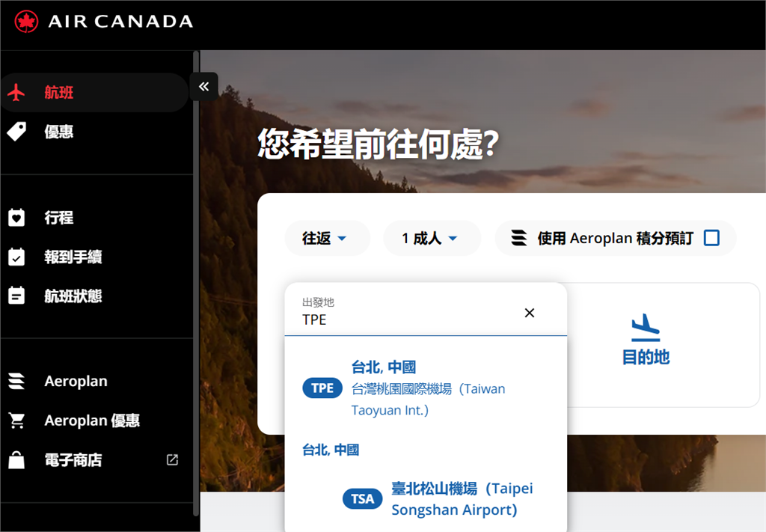Click the Aeroplan stripes icon in sidebar
The image size is (766, 532).
pos(16,381)
